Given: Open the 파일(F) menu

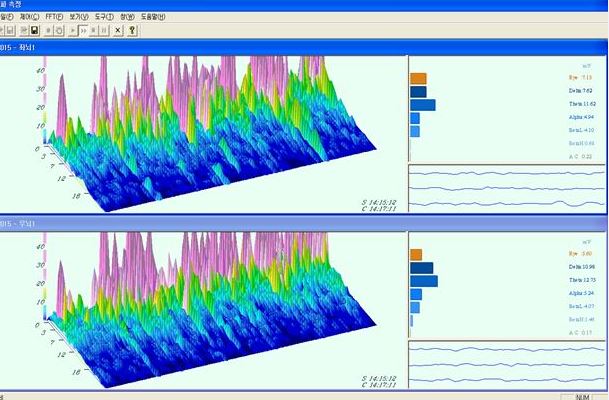Looking at the screenshot, I should 8,17.
